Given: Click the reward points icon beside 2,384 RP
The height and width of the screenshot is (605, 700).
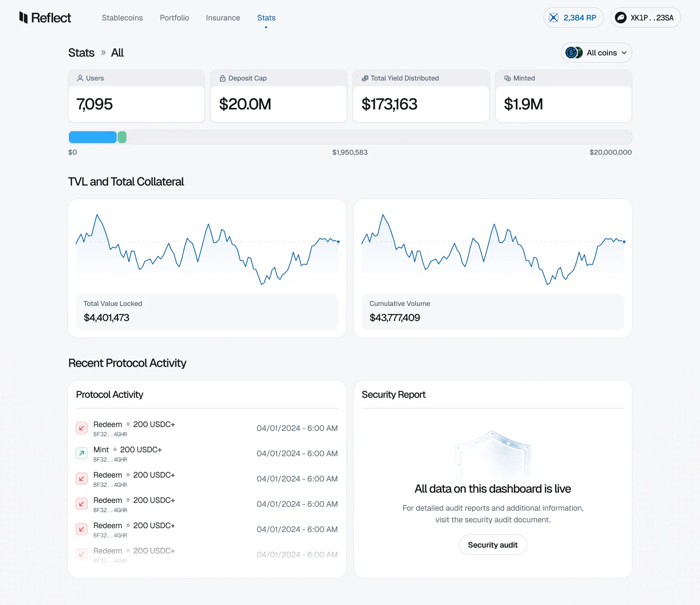Looking at the screenshot, I should tap(554, 18).
